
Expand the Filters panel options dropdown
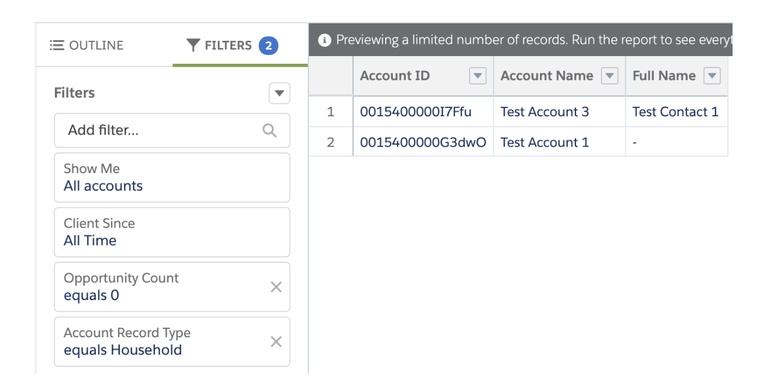pos(279,93)
